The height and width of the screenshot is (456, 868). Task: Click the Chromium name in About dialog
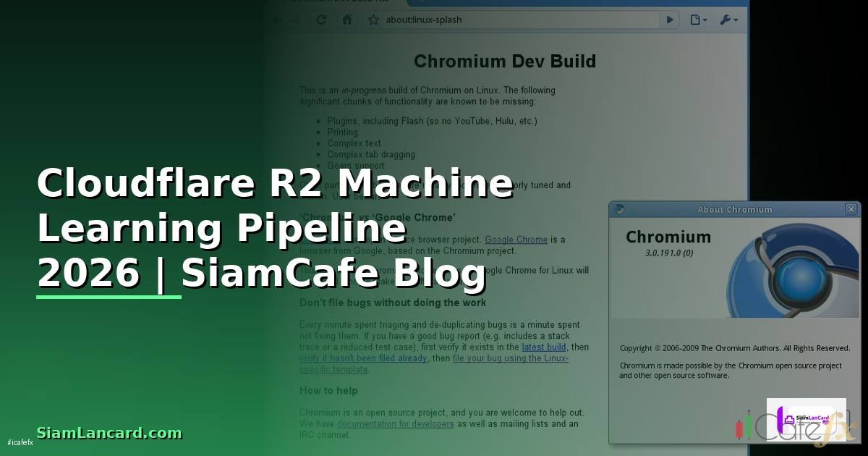[x=668, y=237]
